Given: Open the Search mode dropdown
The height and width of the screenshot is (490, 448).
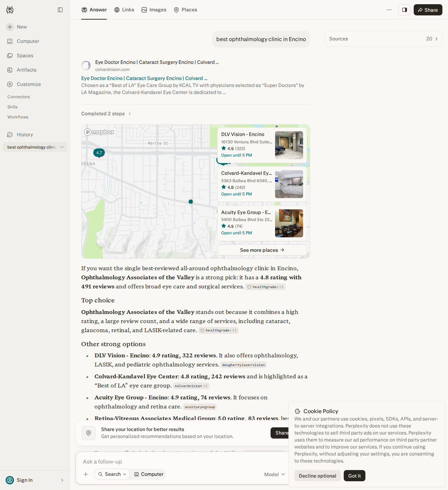Looking at the screenshot, I should 112,474.
